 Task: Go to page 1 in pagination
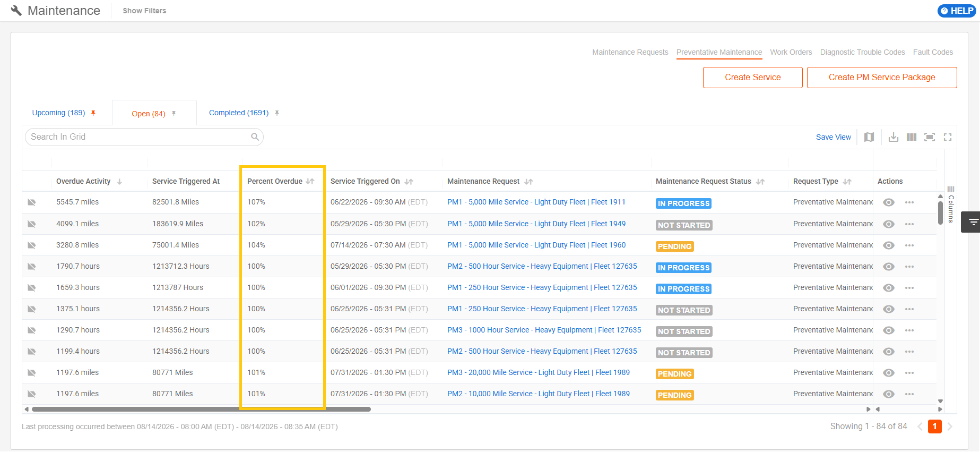click(934, 427)
